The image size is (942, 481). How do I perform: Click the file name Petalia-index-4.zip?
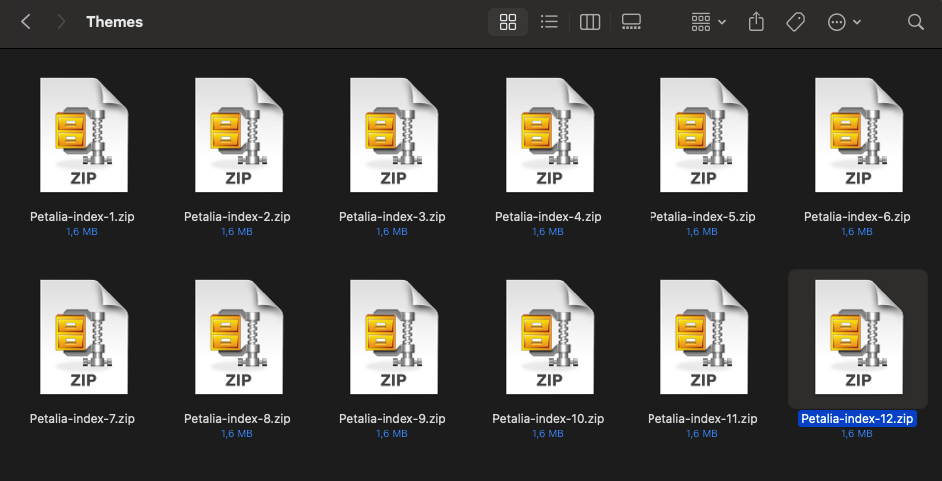tap(548, 217)
